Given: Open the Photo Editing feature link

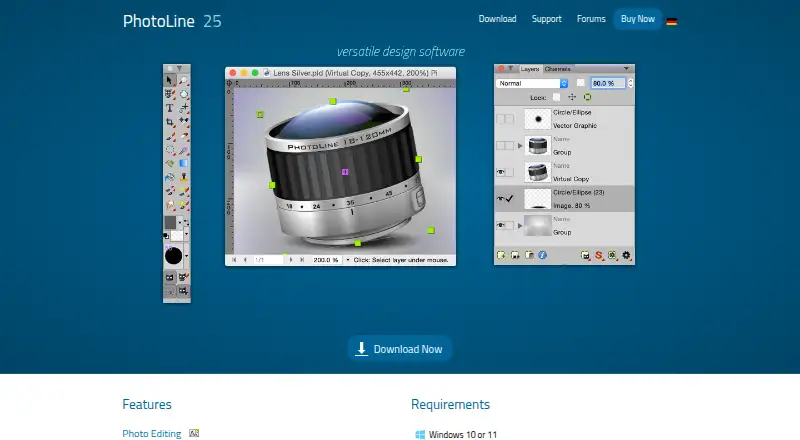Looking at the screenshot, I should (x=152, y=433).
